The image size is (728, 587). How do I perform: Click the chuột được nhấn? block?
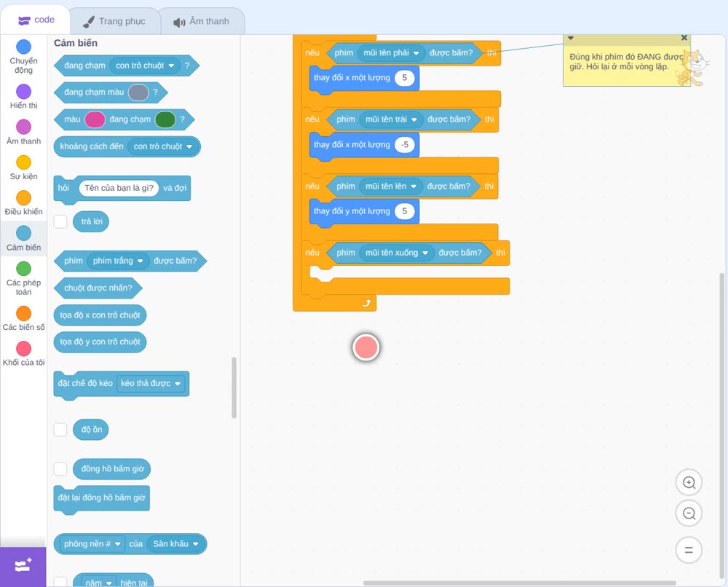[x=98, y=288]
